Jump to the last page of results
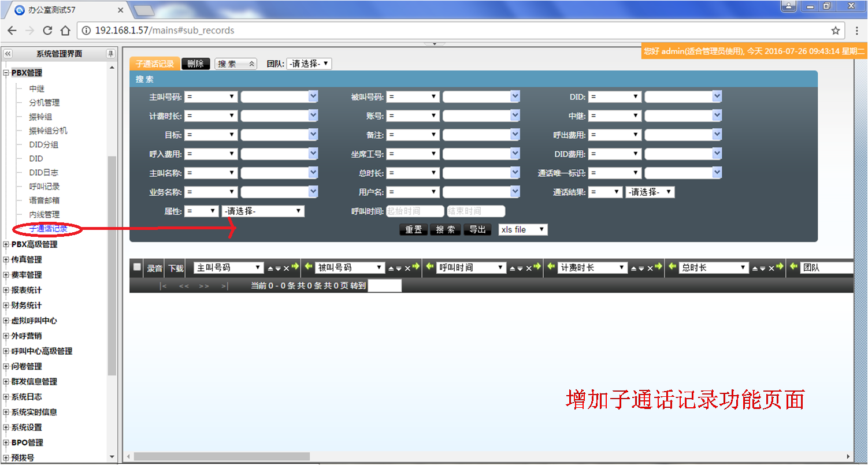 point(224,286)
